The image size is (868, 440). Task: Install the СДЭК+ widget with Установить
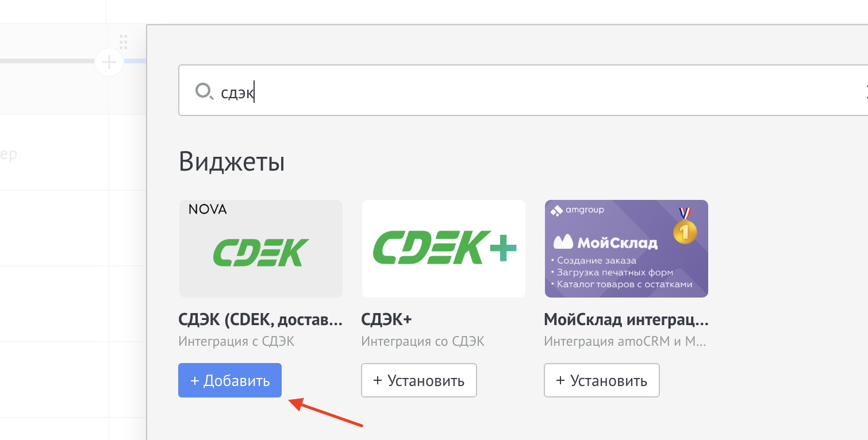(418, 380)
